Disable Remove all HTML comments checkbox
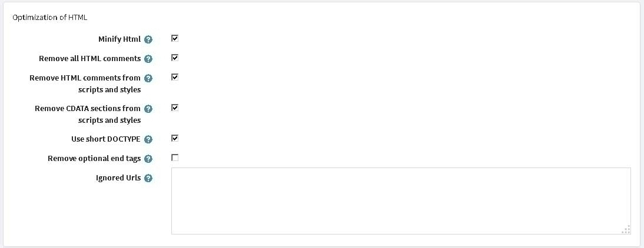 point(175,58)
